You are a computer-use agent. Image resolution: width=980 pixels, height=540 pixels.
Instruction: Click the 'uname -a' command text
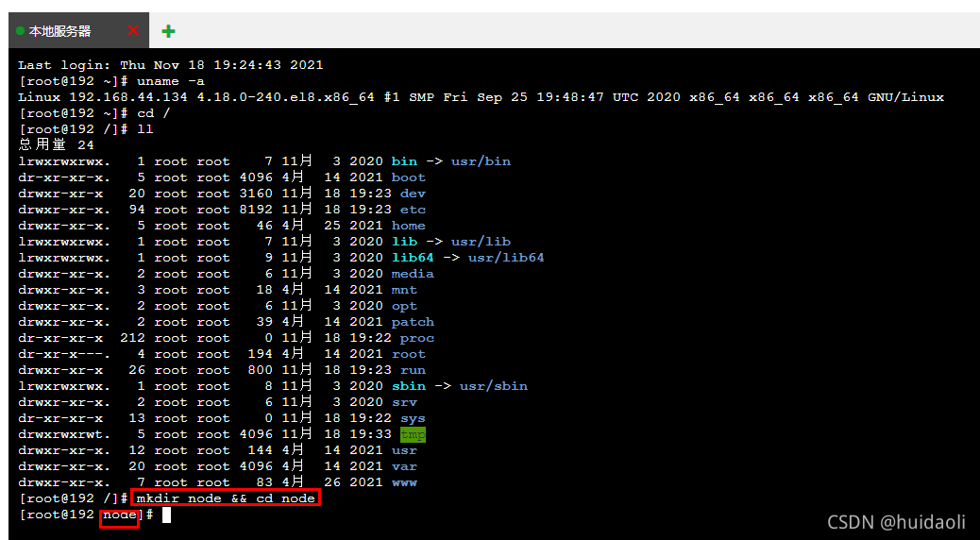click(x=171, y=81)
